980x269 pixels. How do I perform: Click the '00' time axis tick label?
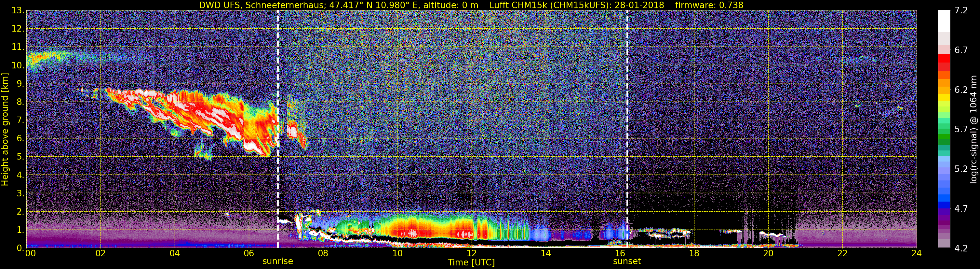(31, 254)
